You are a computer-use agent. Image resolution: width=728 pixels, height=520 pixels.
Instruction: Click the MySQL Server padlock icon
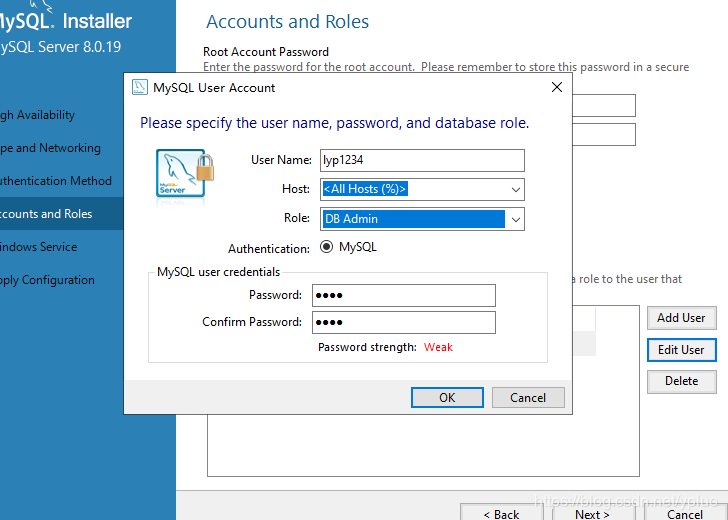(x=185, y=173)
